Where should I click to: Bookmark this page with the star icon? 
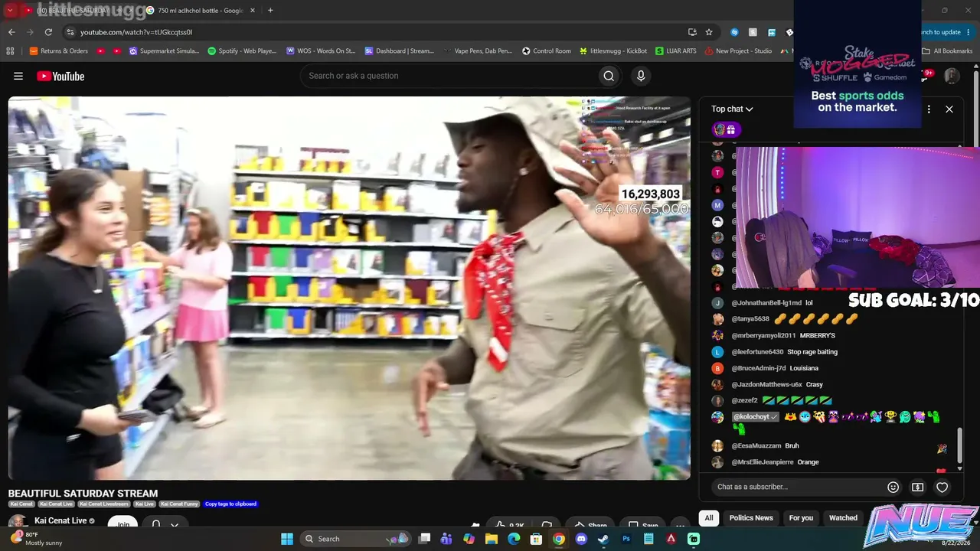[x=709, y=32]
